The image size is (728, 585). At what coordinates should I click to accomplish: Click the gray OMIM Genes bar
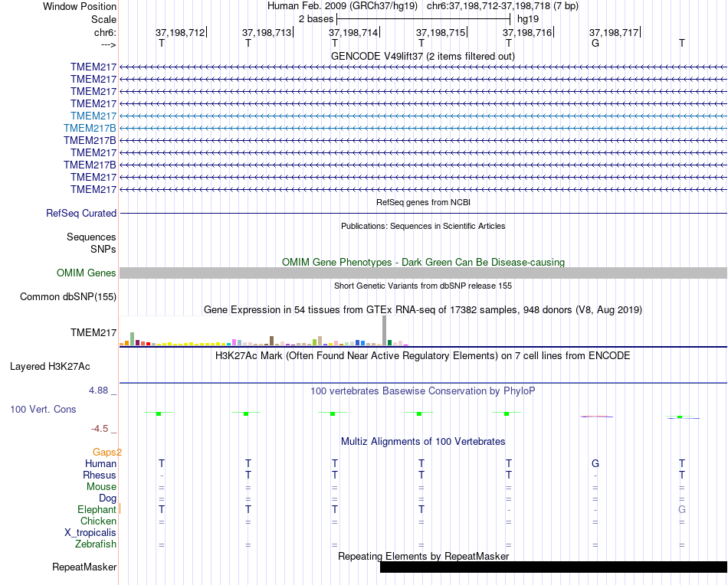click(x=423, y=273)
